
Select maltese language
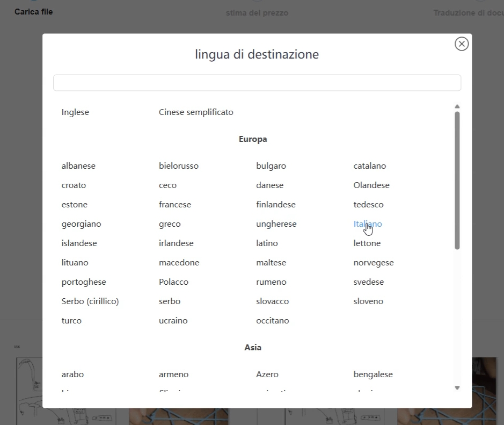point(271,263)
